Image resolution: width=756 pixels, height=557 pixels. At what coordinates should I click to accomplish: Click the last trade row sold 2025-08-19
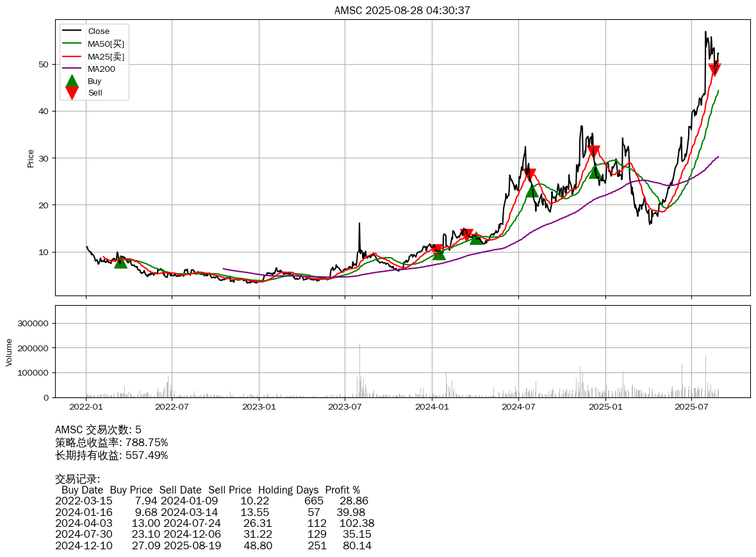[x=213, y=545]
